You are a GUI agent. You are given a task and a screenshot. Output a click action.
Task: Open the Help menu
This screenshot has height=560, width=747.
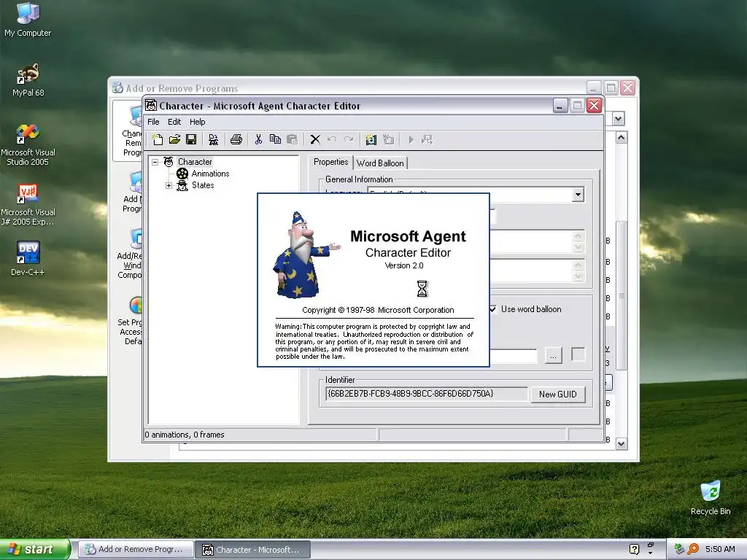(x=197, y=122)
